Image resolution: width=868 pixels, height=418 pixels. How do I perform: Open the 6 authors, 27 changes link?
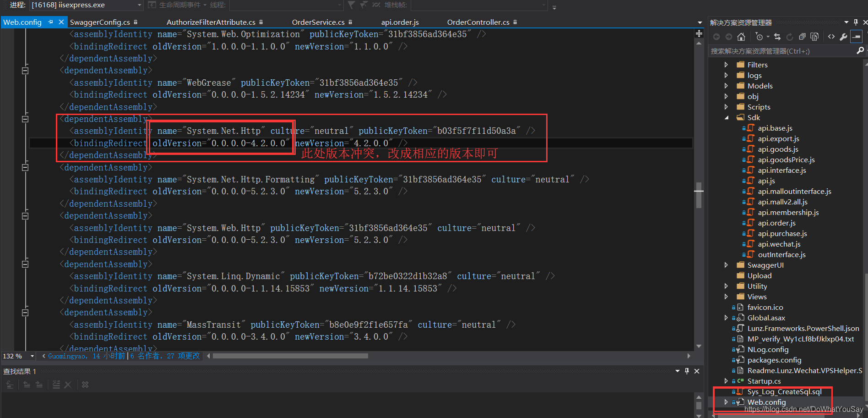(165, 356)
